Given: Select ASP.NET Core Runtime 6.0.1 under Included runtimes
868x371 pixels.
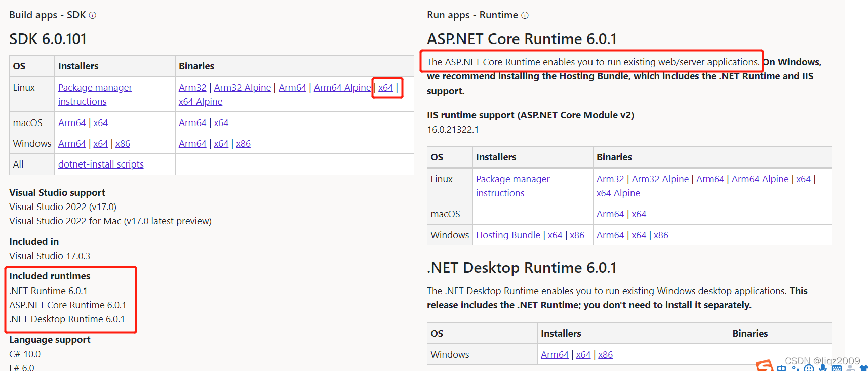Looking at the screenshot, I should coord(68,305).
